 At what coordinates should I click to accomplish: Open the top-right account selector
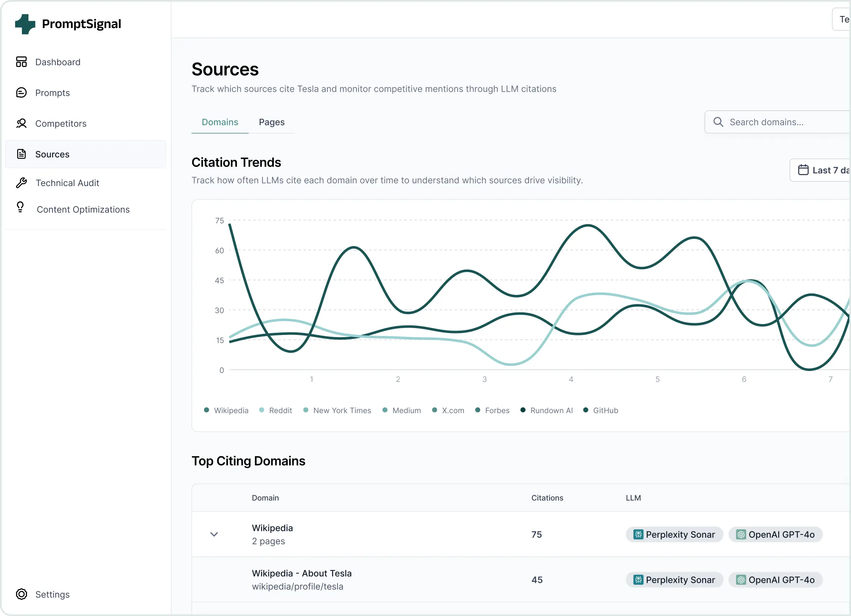pyautogui.click(x=842, y=20)
